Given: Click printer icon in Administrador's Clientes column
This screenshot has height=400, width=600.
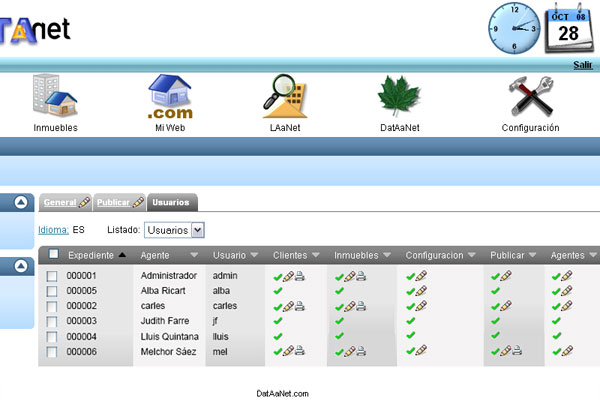Looking at the screenshot, I should (300, 276).
